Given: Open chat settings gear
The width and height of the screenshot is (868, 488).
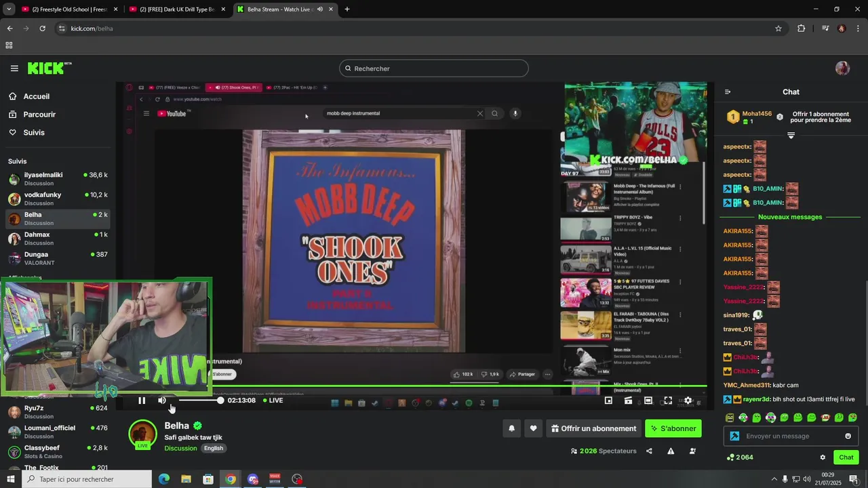Looking at the screenshot, I should 823,457.
